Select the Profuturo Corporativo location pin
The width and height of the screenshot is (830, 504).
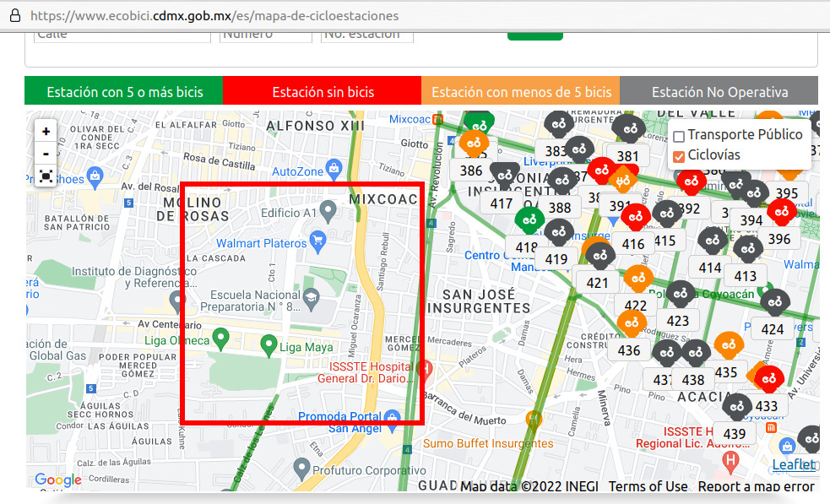301,469
